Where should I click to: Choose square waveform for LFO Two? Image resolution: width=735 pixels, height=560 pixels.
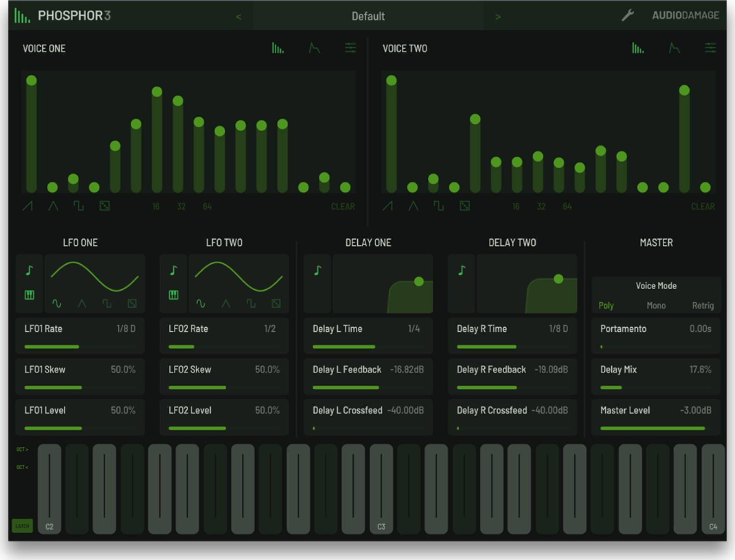pyautogui.click(x=251, y=304)
